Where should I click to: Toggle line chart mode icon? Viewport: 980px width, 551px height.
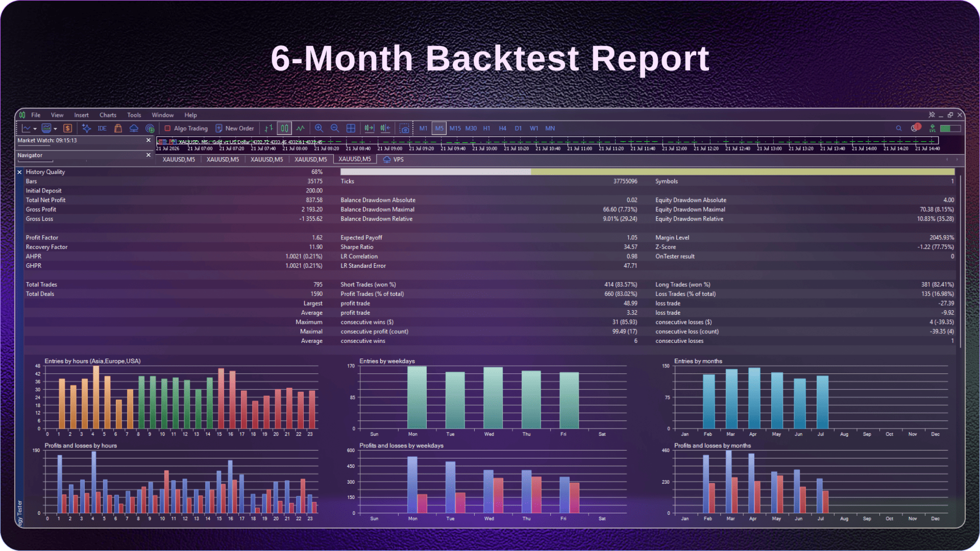click(301, 129)
